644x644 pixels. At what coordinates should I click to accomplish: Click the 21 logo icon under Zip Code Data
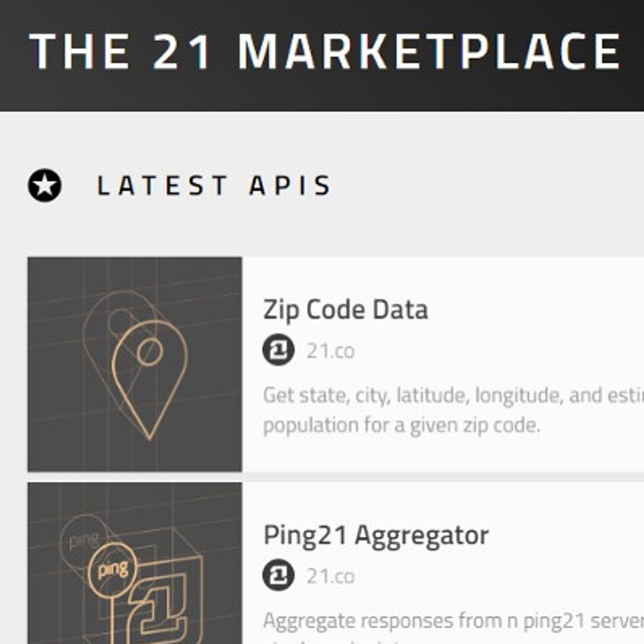278,350
